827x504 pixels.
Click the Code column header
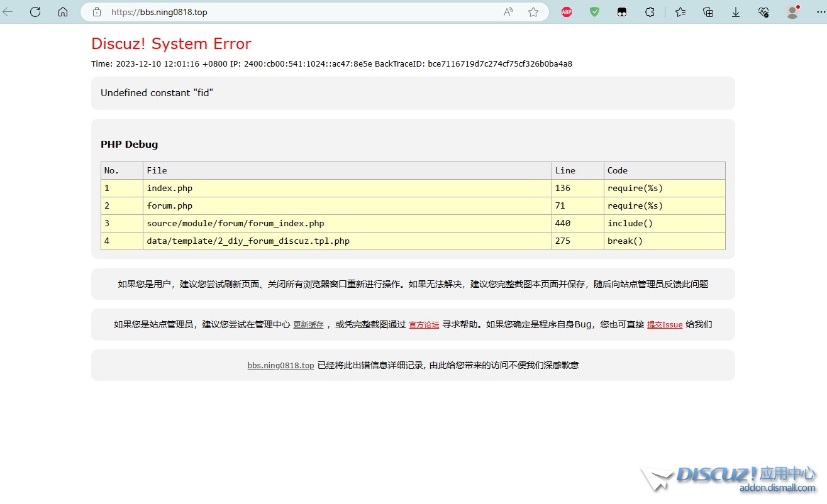(x=665, y=170)
